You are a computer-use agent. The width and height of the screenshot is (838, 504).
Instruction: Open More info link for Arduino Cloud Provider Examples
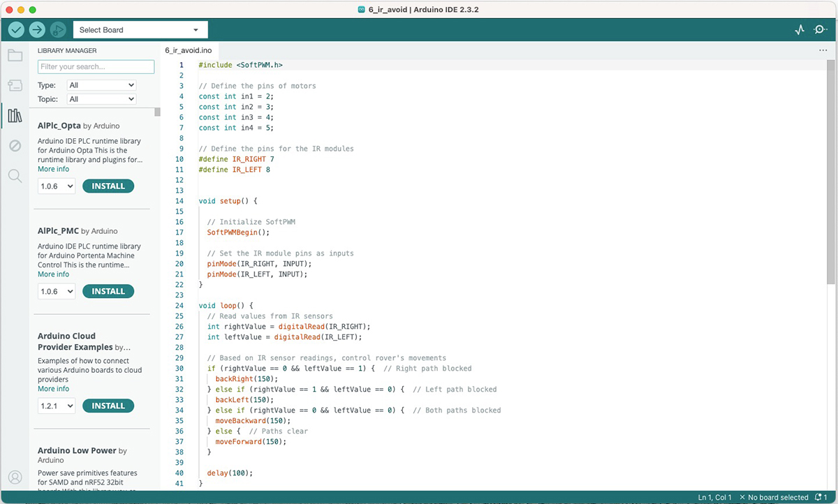(54, 389)
